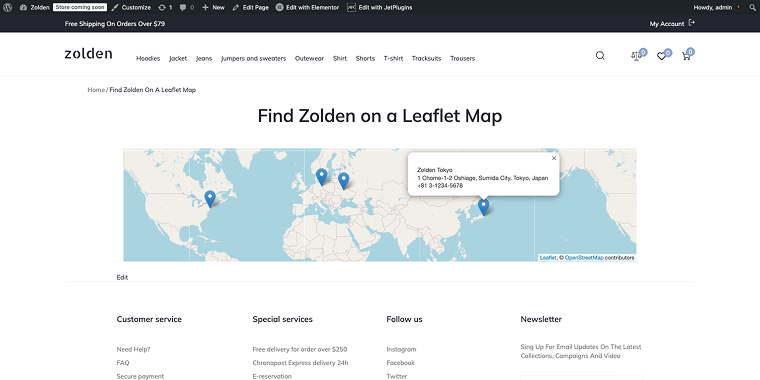The image size is (760, 380).
Task: Open Chronopost Express delivery 24h link
Action: 301,363
